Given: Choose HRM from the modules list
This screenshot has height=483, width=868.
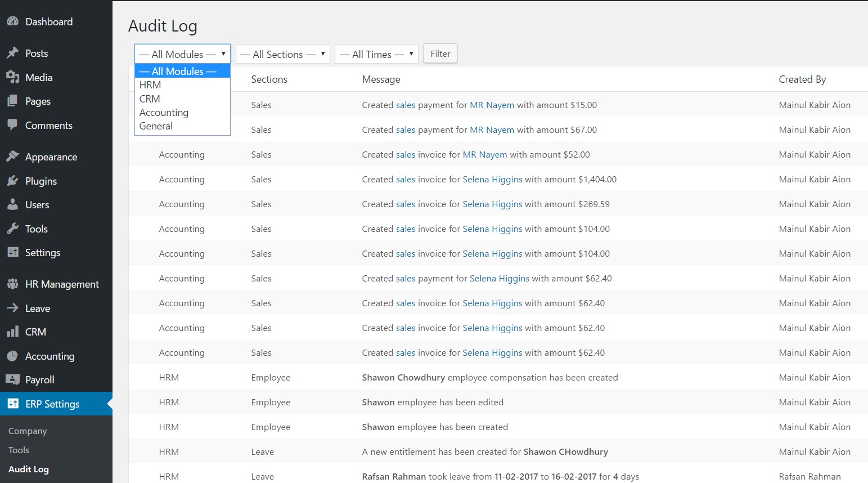Looking at the screenshot, I should [182, 85].
